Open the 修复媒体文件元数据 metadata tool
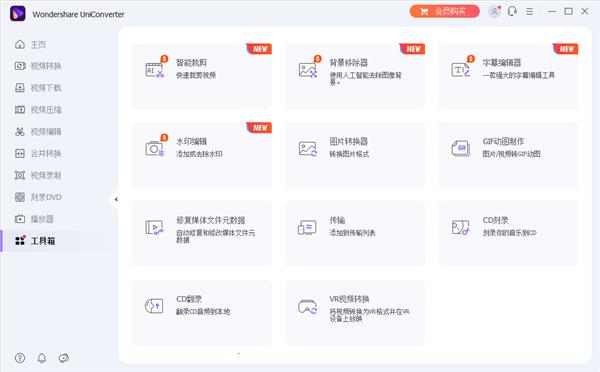 202,233
